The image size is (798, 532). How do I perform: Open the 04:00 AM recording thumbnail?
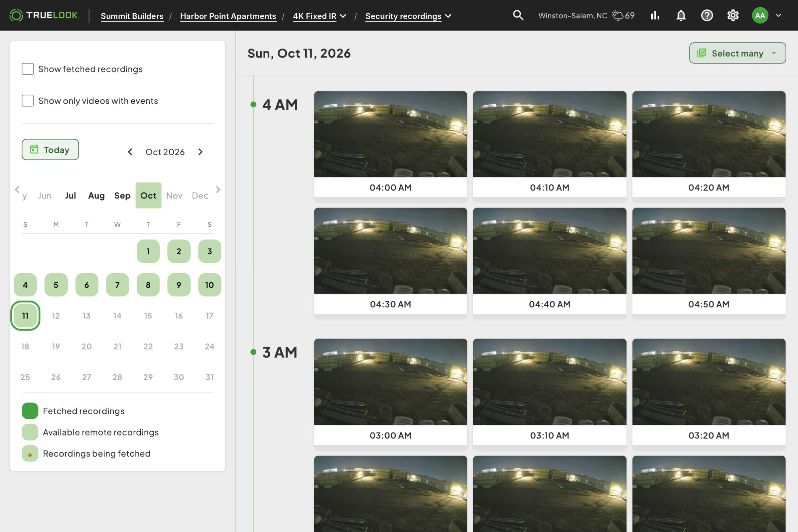[390, 134]
